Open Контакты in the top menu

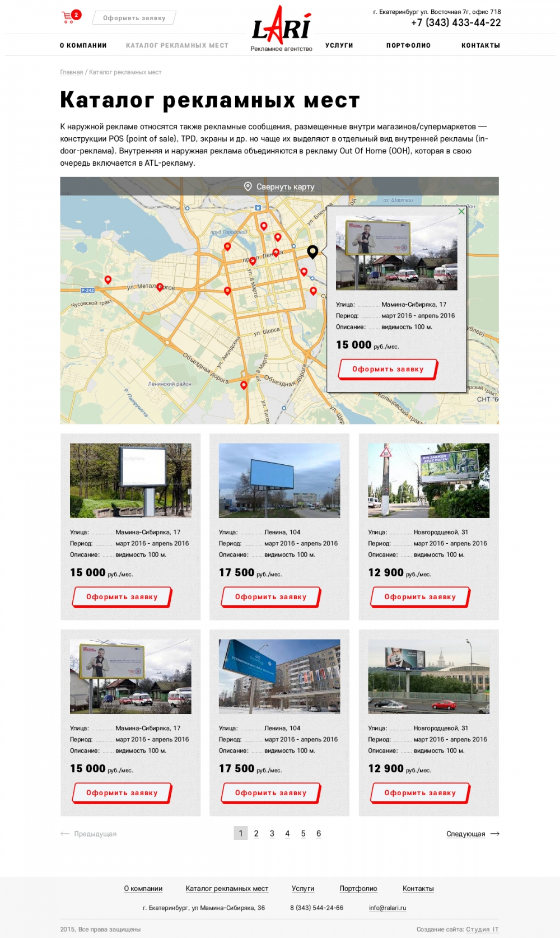(x=480, y=45)
